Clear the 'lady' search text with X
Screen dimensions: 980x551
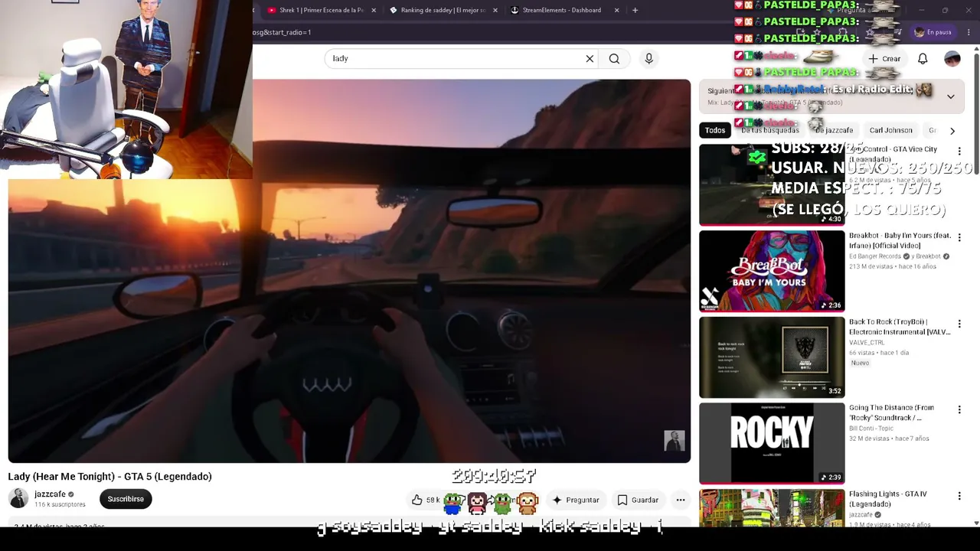[590, 59]
